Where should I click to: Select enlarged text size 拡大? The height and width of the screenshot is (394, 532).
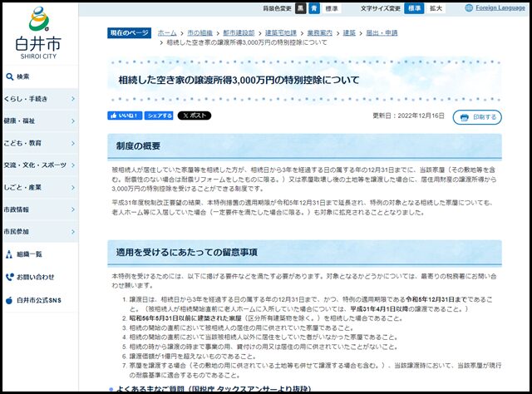pyautogui.click(x=436, y=8)
